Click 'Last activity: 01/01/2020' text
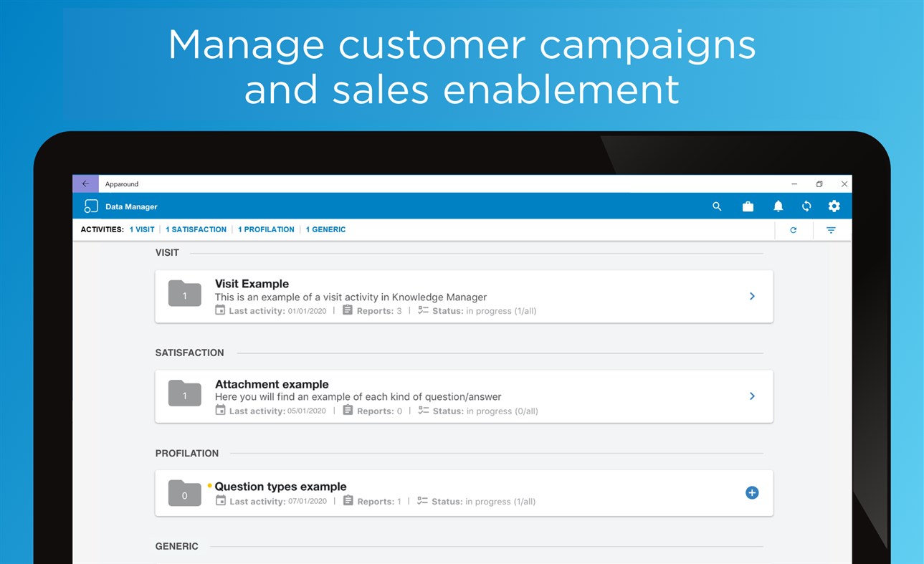 (277, 311)
